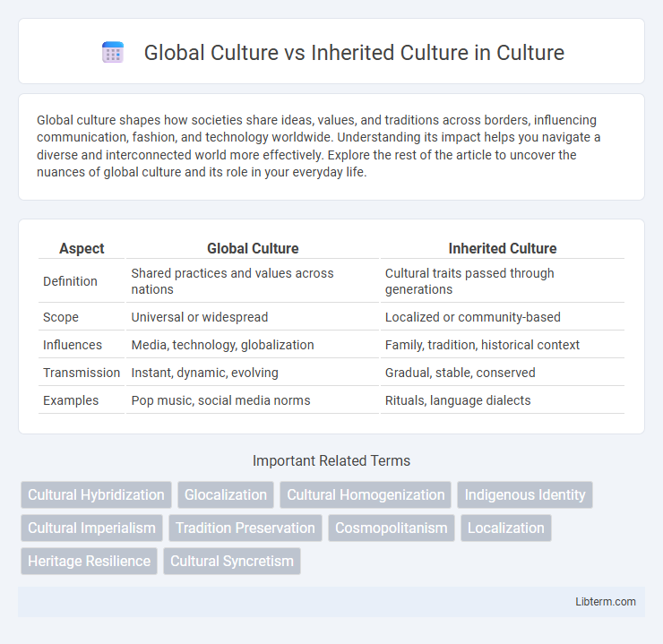Screen dimensions: 663x644
Task: Click the calendar grid icon beside the title
Action: tap(113, 53)
